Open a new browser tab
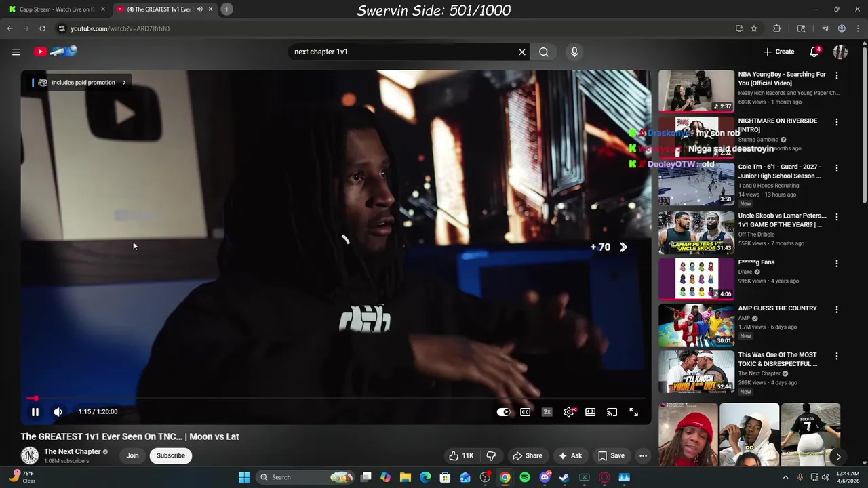The width and height of the screenshot is (868, 488). [227, 9]
